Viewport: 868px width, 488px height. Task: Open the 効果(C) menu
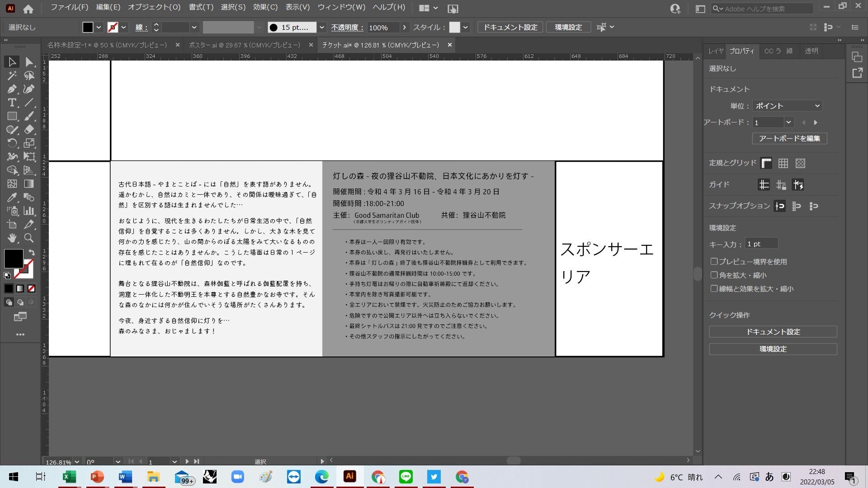click(265, 7)
